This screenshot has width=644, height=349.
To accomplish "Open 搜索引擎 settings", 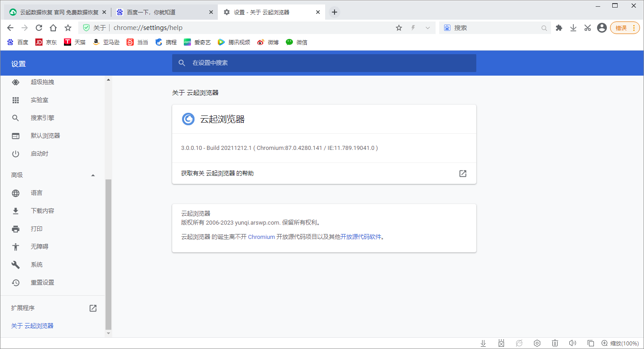I will tap(53, 118).
